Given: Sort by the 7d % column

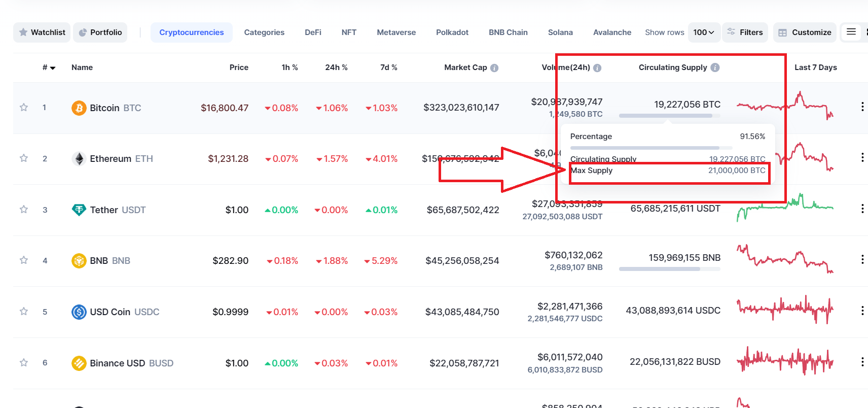Looking at the screenshot, I should pos(389,67).
